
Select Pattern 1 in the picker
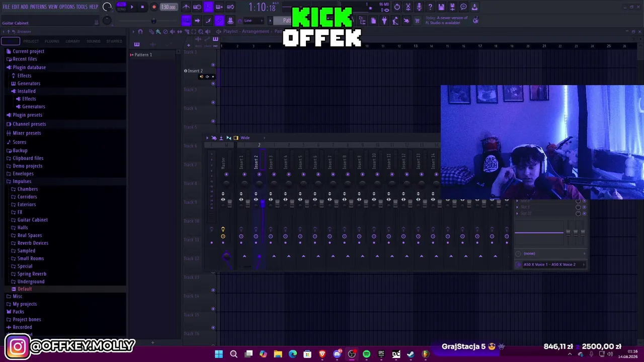pyautogui.click(x=142, y=55)
